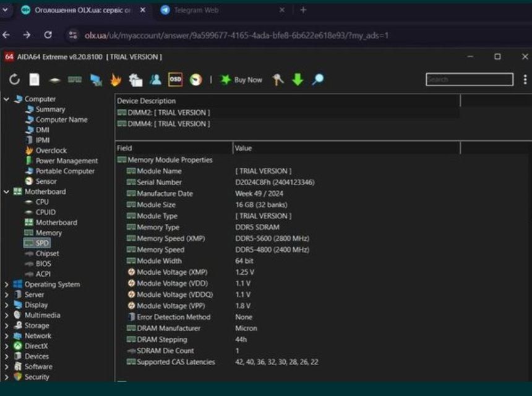This screenshot has width=532, height=396.
Task: Select Portable Computer tree item
Action: point(60,171)
